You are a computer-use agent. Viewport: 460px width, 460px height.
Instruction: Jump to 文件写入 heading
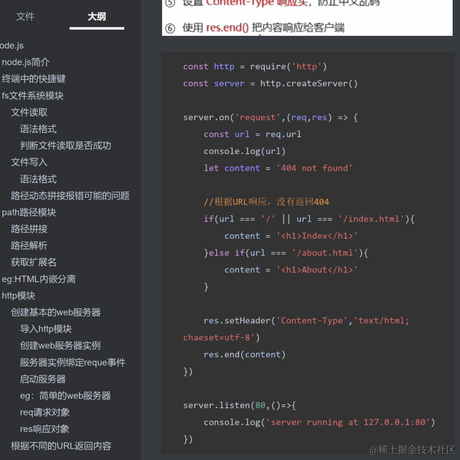coord(29,162)
